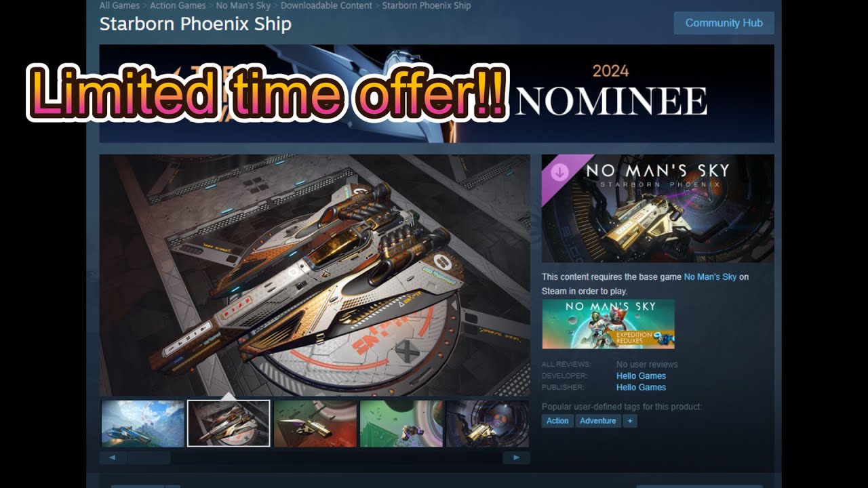868x488 pixels.
Task: Click No Man's Sky base game link
Action: point(710,277)
